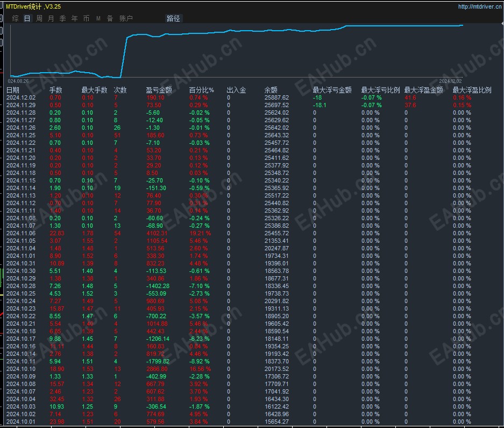Click the 盈亏金额 column header
Viewport: 504px width, 428px height.
click(159, 90)
